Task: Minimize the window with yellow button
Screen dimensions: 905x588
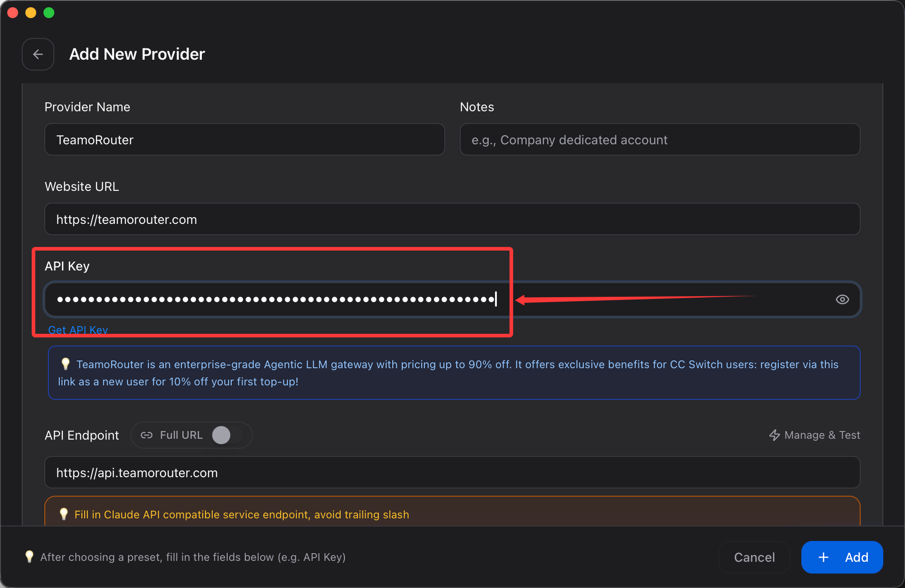Action: click(31, 13)
